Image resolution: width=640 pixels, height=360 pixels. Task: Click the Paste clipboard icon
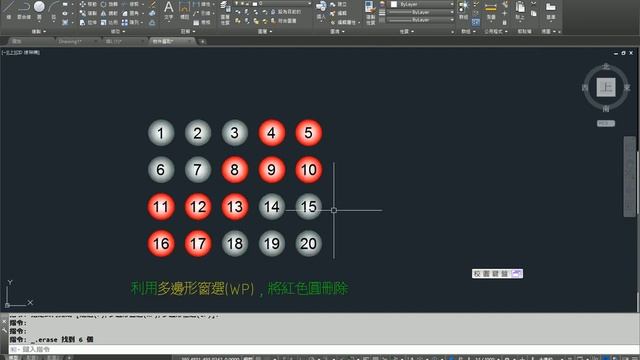520,10
